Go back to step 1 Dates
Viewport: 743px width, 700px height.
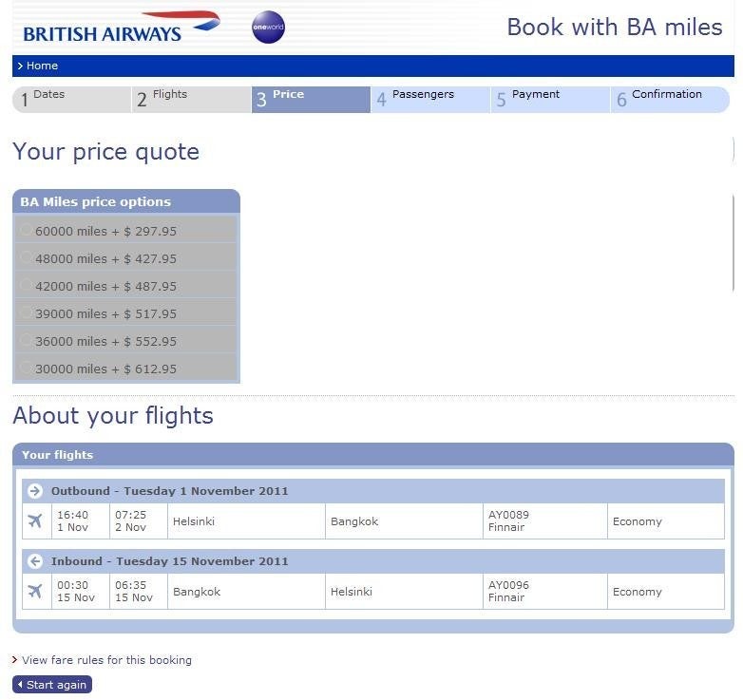71,99
